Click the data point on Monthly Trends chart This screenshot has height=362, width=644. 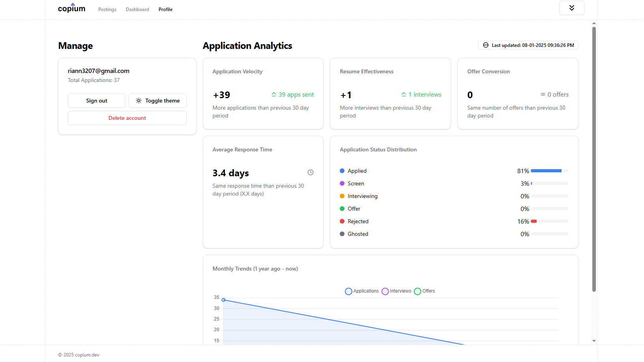click(223, 300)
